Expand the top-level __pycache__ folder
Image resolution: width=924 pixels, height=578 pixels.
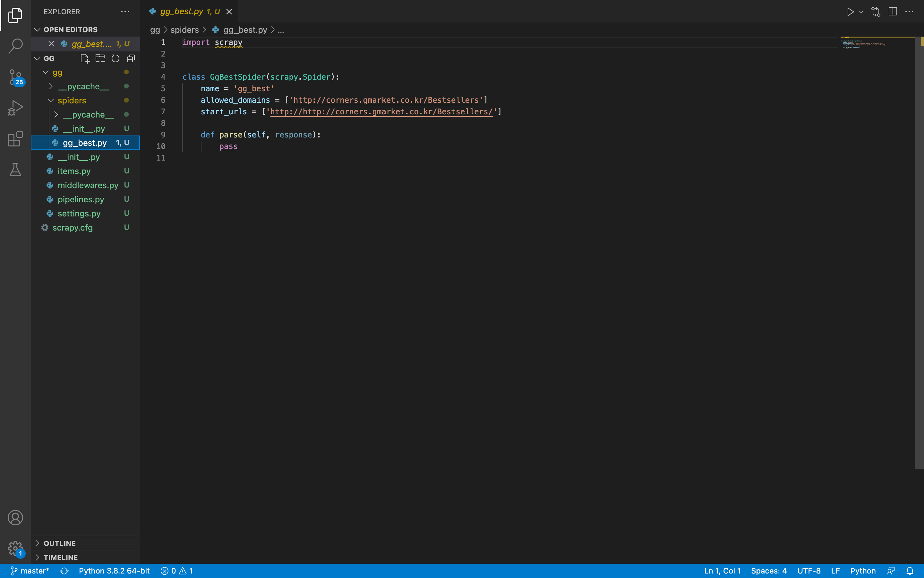click(86, 86)
